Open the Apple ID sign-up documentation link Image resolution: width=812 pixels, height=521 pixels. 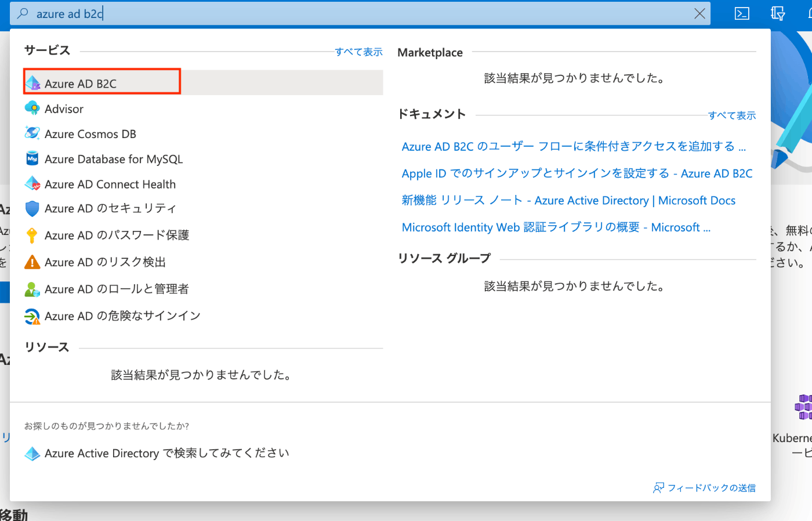577,173
